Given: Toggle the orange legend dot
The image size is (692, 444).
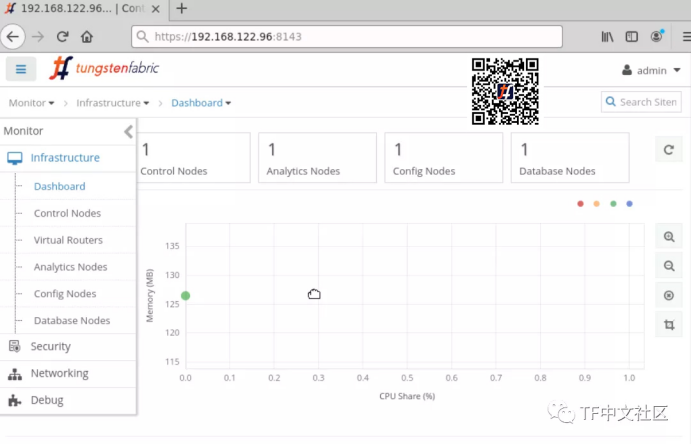Looking at the screenshot, I should (x=597, y=204).
